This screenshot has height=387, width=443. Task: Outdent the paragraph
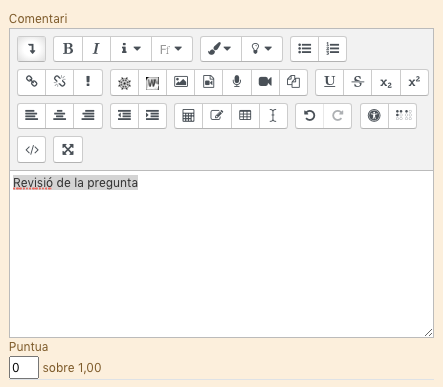pyautogui.click(x=124, y=116)
